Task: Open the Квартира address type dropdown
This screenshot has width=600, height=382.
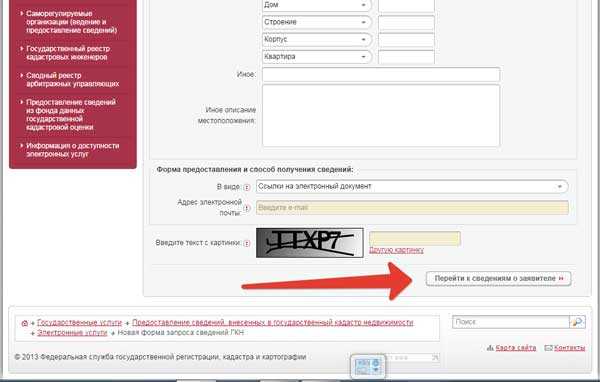Action: point(316,57)
